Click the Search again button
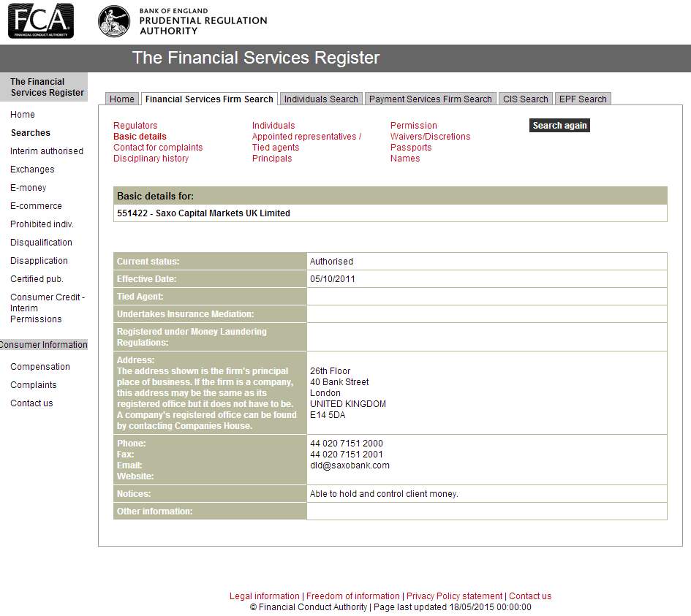 point(559,126)
